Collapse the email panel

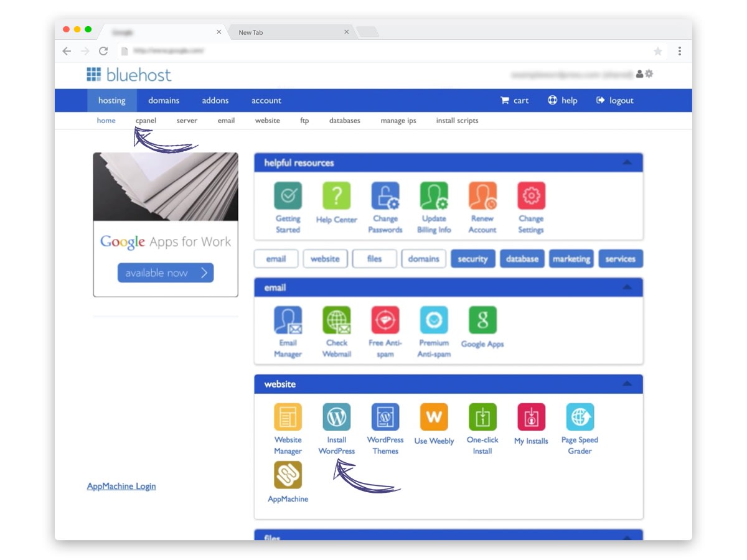(x=627, y=287)
